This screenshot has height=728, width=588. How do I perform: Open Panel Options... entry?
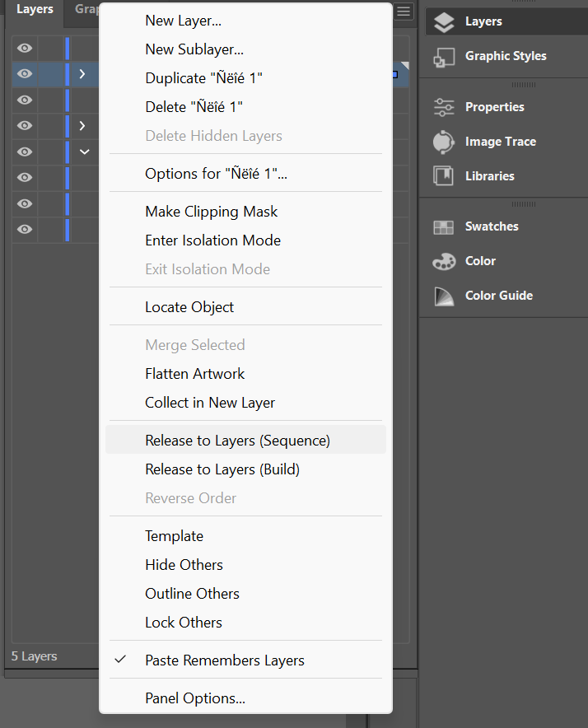[x=195, y=698]
